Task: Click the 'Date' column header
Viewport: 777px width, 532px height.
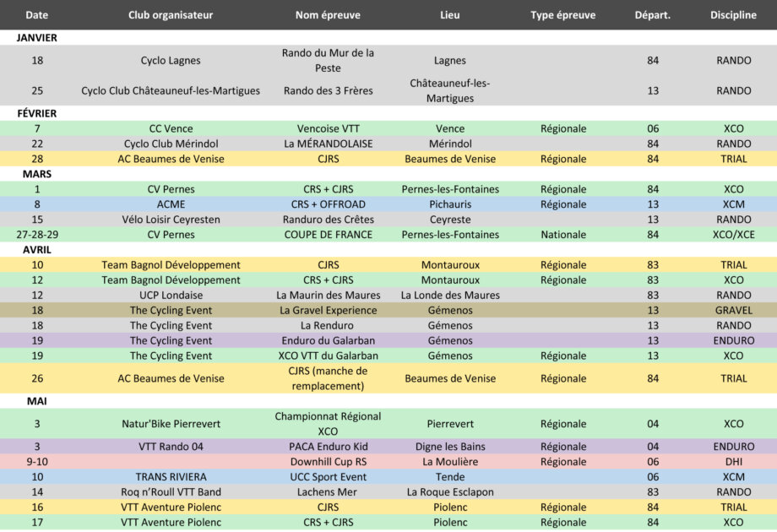Action: (x=36, y=15)
